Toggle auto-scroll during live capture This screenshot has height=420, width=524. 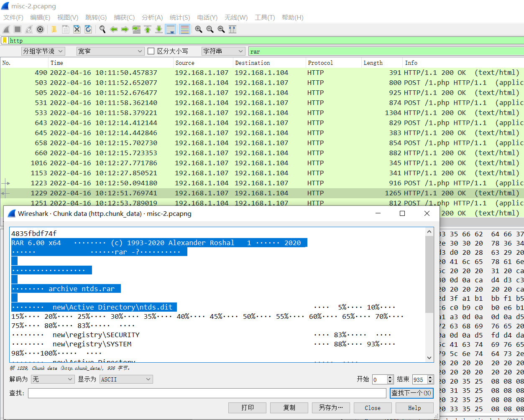(x=170, y=29)
